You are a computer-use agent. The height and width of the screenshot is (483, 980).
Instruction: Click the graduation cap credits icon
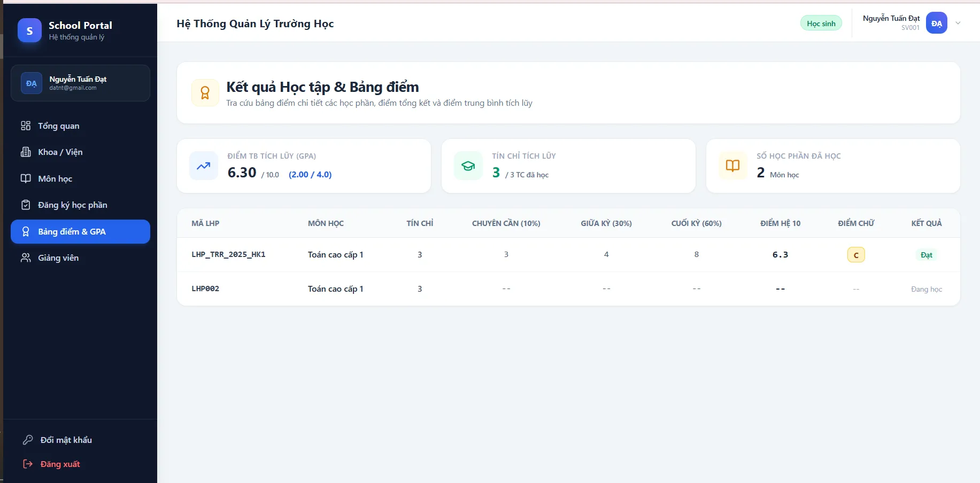click(x=468, y=166)
